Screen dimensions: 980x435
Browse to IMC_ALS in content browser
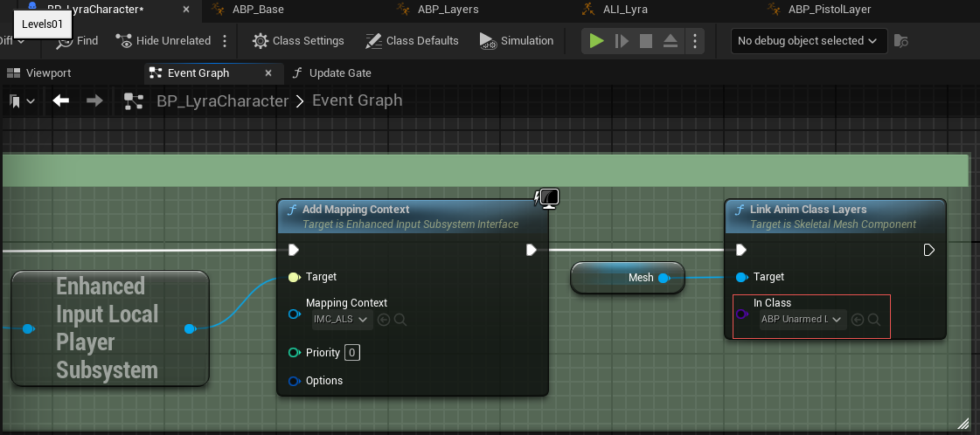click(400, 320)
